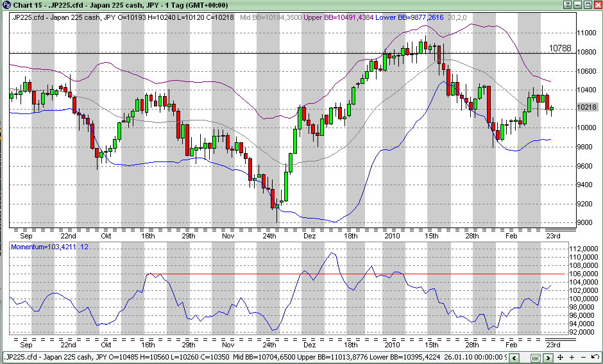Click the '2010' date label on the upper time axis
Screen dimensions: 603x364
click(392, 236)
